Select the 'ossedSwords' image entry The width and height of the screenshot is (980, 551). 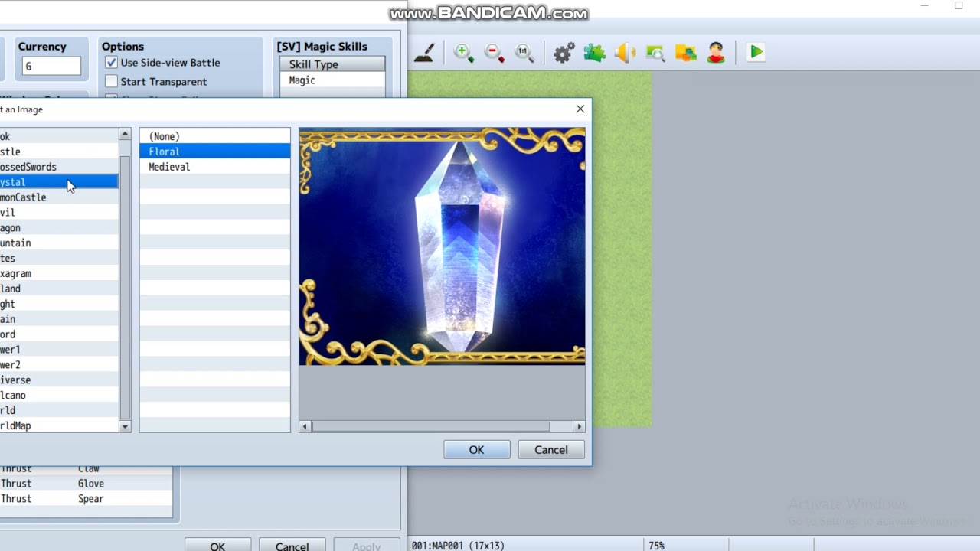(x=59, y=167)
